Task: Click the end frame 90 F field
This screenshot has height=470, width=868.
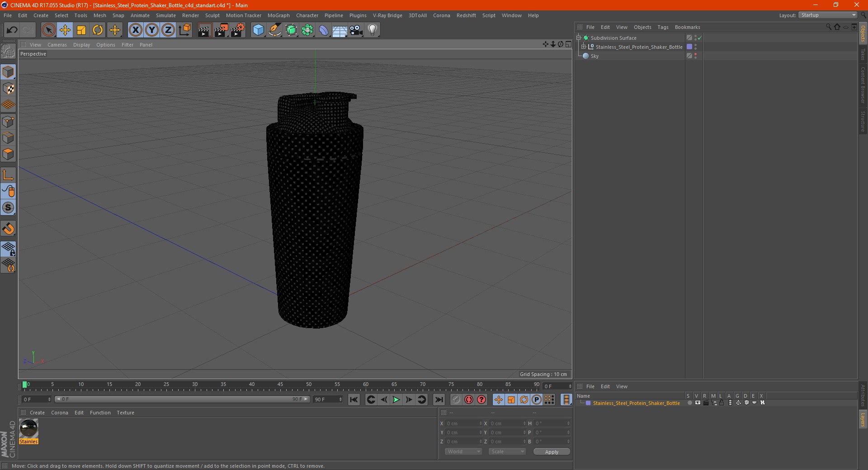Action: click(328, 399)
